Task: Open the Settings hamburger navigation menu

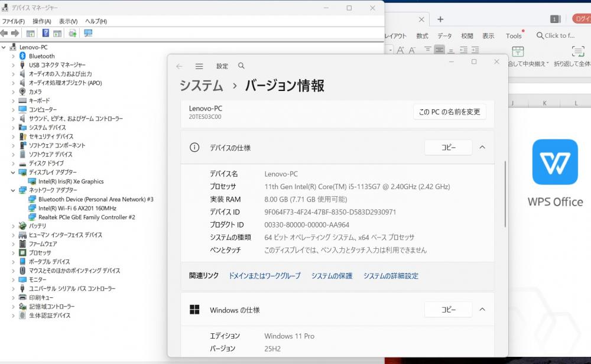Action: click(x=199, y=66)
